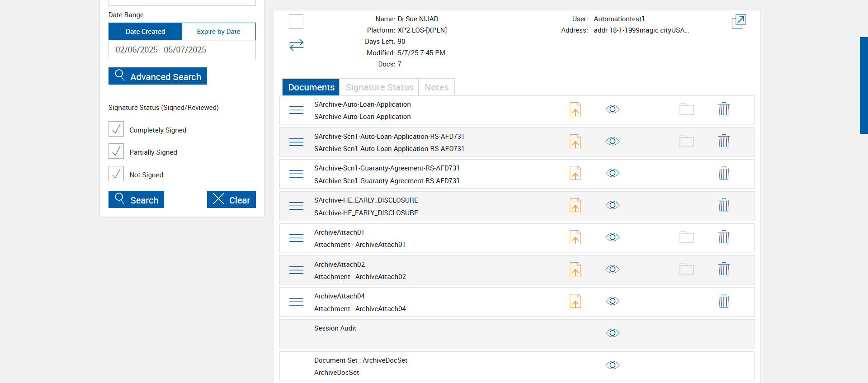The image size is (868, 383).
Task: Click the menu handle for SArchive-Auto-Loan-Application row
Action: click(x=296, y=110)
